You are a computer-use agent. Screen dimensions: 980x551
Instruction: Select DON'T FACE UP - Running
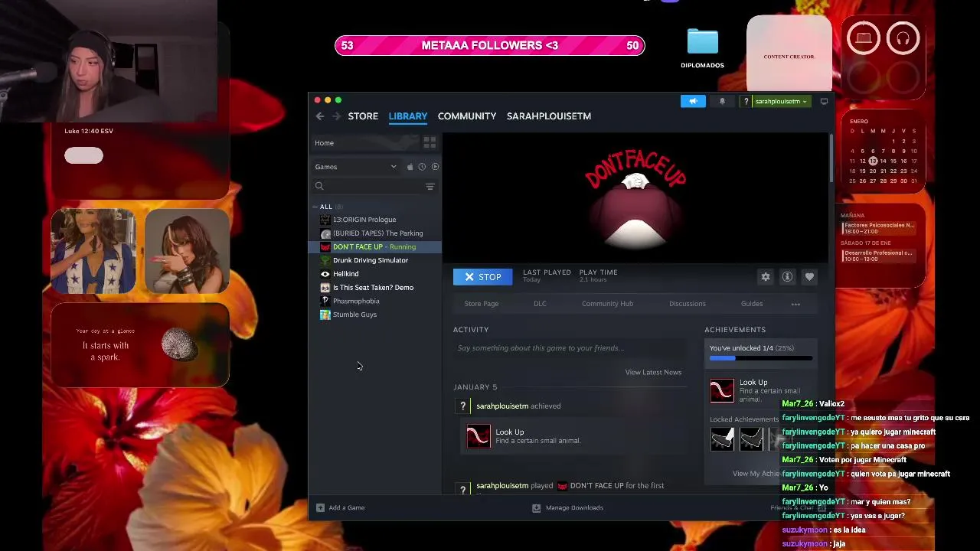(x=375, y=247)
